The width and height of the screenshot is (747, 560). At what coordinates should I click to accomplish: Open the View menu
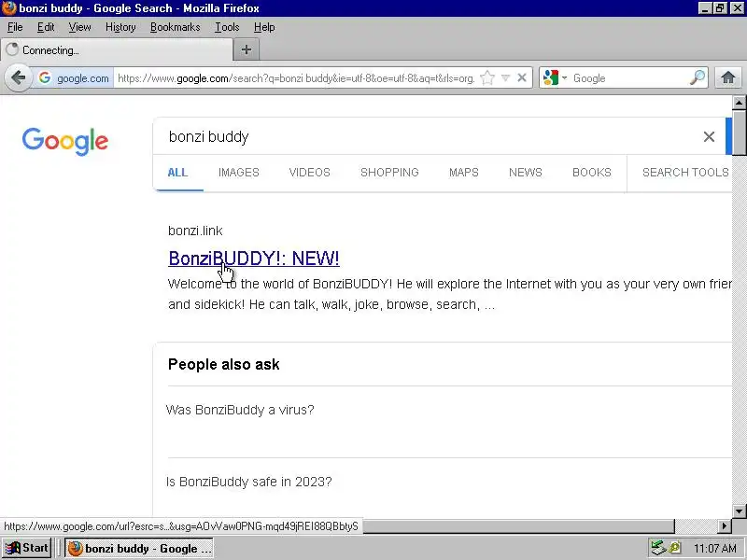click(79, 27)
